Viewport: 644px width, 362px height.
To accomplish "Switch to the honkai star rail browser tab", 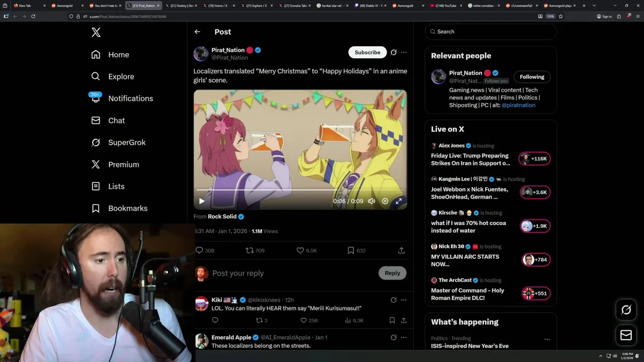I will tap(333, 6).
